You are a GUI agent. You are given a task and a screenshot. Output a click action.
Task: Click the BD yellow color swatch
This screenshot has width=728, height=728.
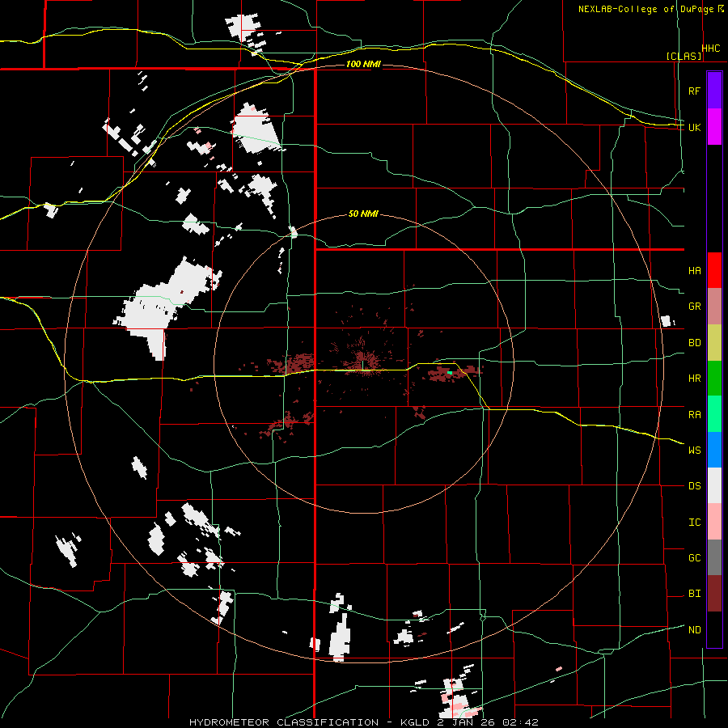tap(714, 343)
